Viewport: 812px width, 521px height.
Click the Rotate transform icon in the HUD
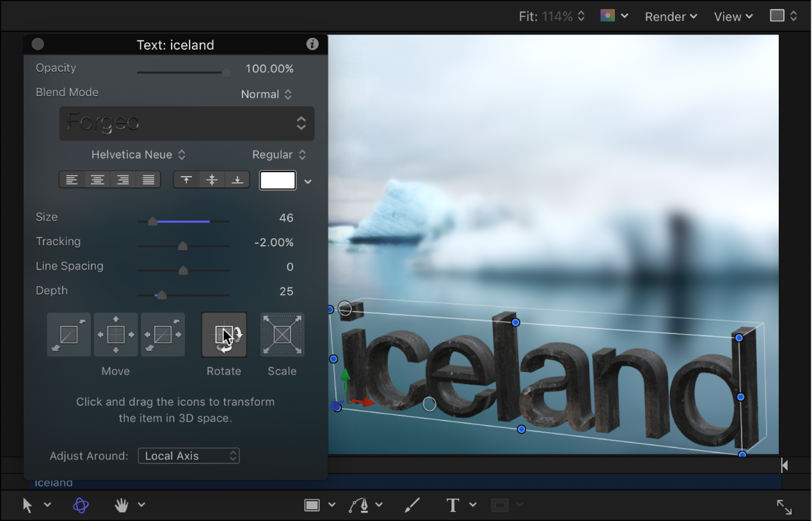coord(224,334)
